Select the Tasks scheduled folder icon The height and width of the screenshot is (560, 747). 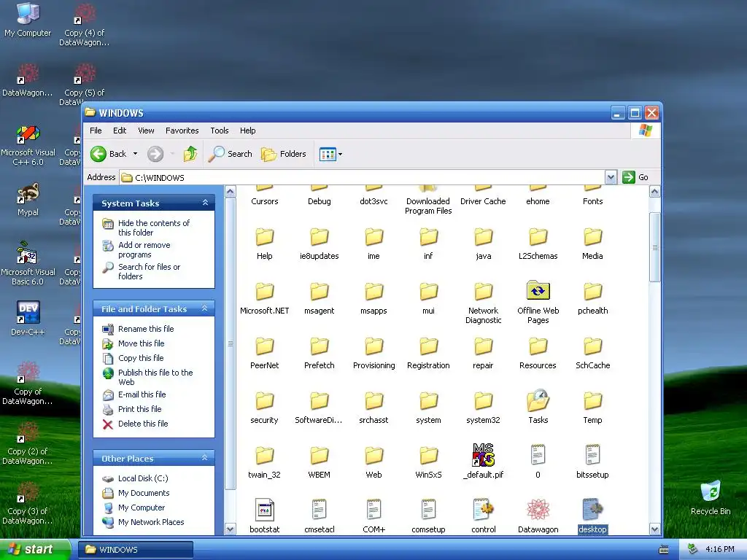point(538,400)
